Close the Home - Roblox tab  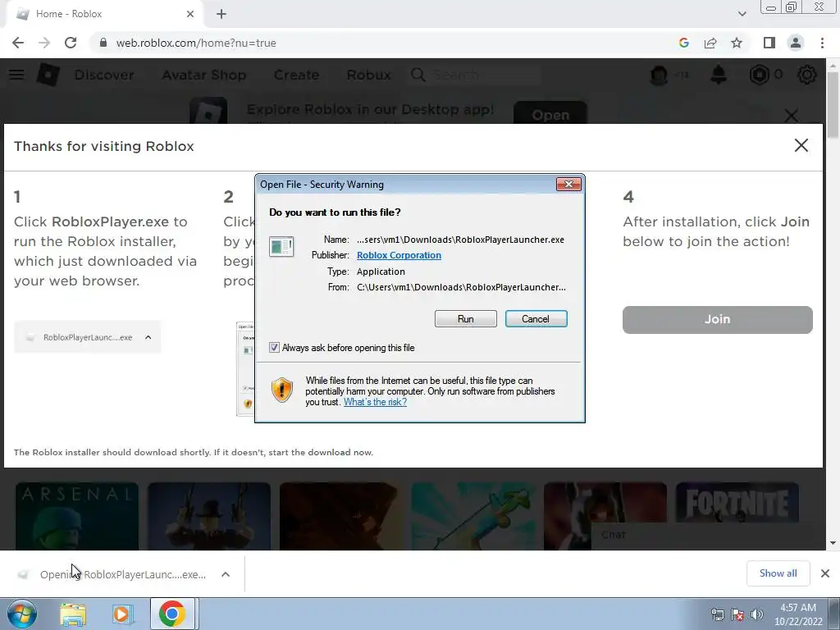tap(190, 14)
